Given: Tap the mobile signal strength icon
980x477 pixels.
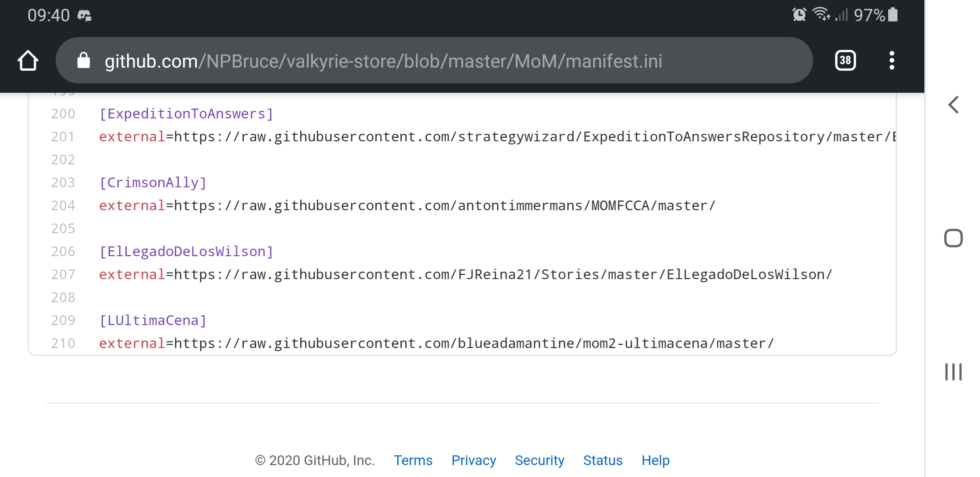Looking at the screenshot, I should 842,15.
